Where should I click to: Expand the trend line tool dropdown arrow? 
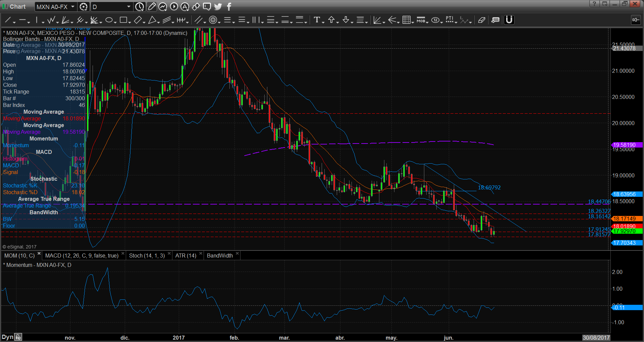click(x=14, y=22)
